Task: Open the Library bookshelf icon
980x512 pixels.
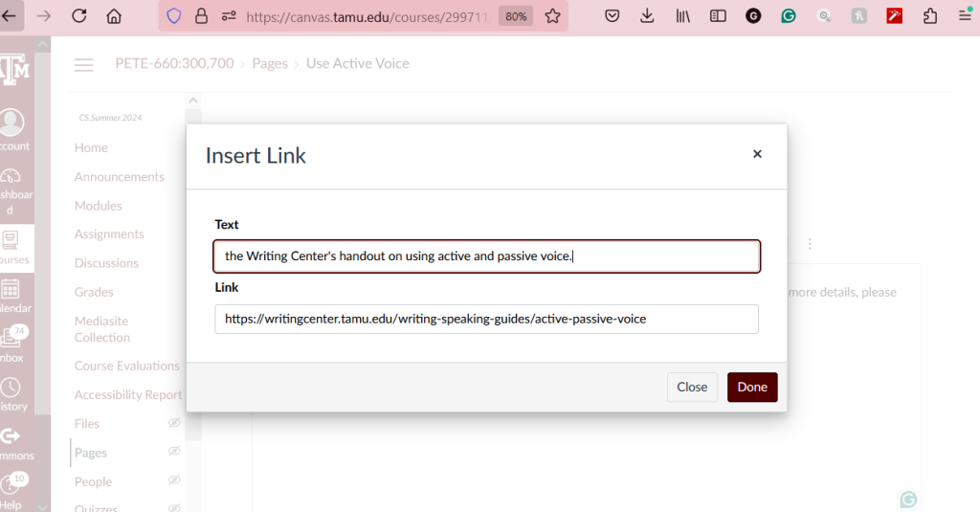Action: [x=682, y=16]
